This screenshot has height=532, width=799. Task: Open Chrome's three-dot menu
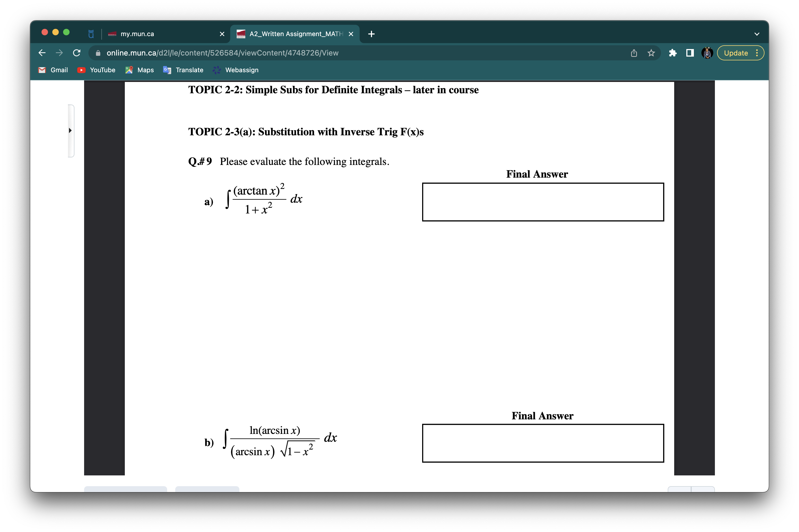(757, 53)
